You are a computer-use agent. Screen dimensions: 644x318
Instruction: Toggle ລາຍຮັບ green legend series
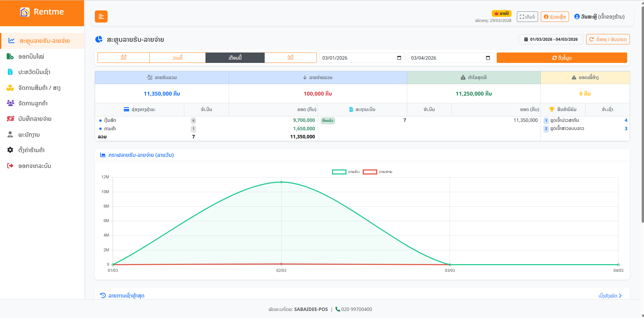[x=339, y=172]
